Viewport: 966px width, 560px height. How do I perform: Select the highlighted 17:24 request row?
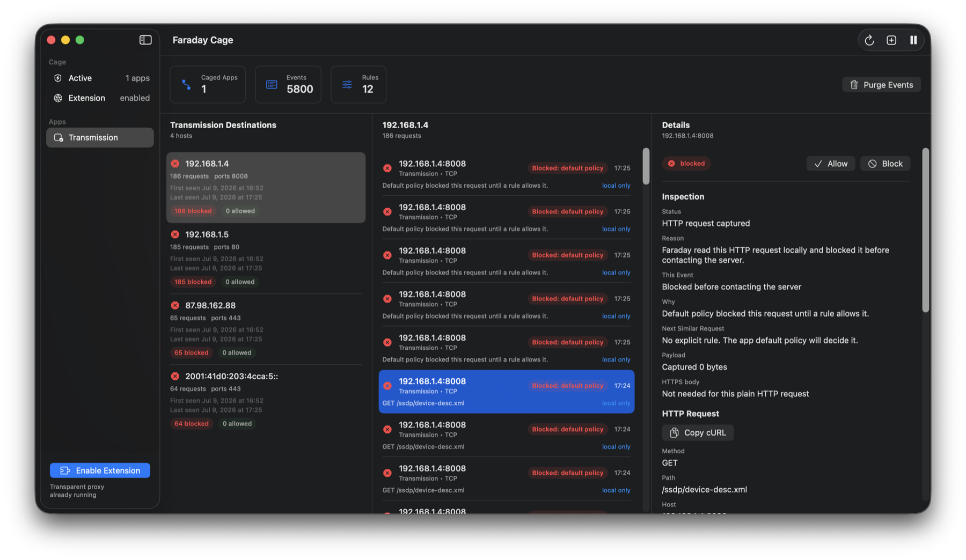(x=506, y=392)
